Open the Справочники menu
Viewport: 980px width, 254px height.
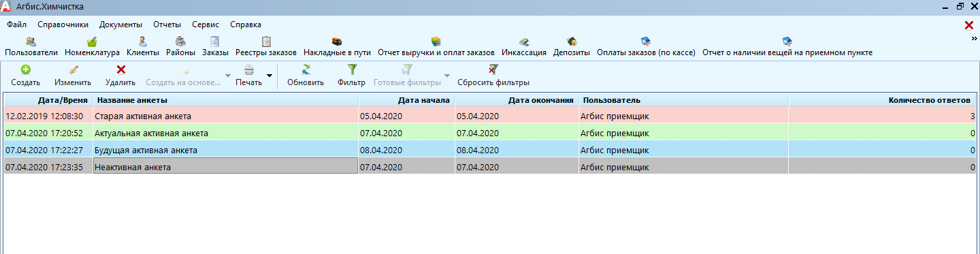point(63,25)
